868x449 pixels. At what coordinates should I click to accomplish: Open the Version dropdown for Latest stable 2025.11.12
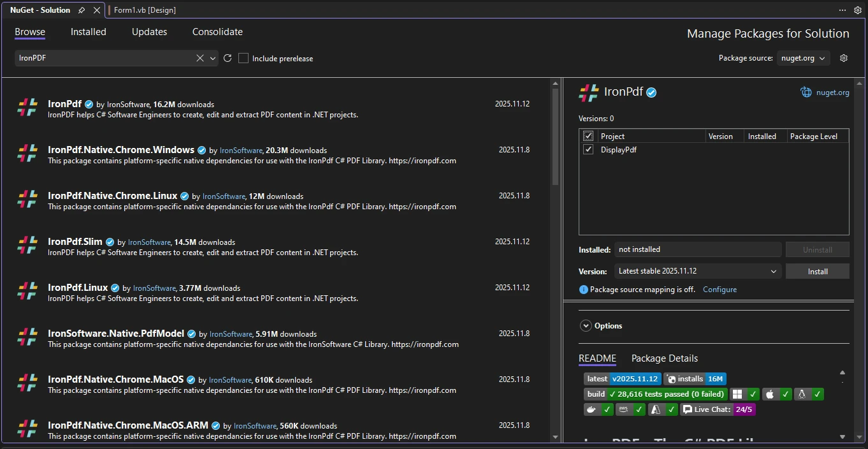click(x=697, y=270)
